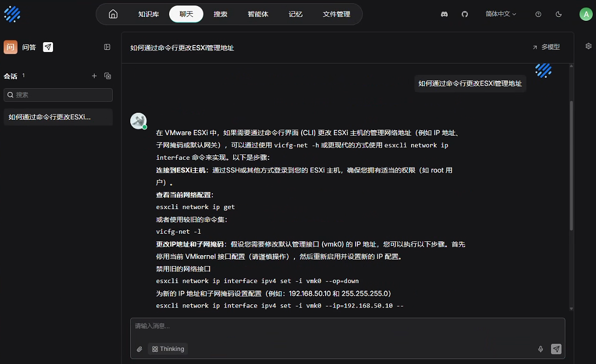Click the 或者使用较旧的命令集 line
Image resolution: width=596 pixels, height=364 pixels.
[192, 219]
